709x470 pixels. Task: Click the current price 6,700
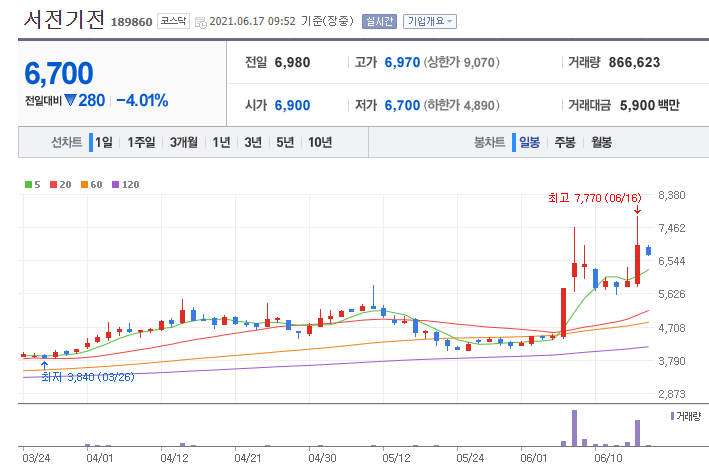click(x=59, y=73)
